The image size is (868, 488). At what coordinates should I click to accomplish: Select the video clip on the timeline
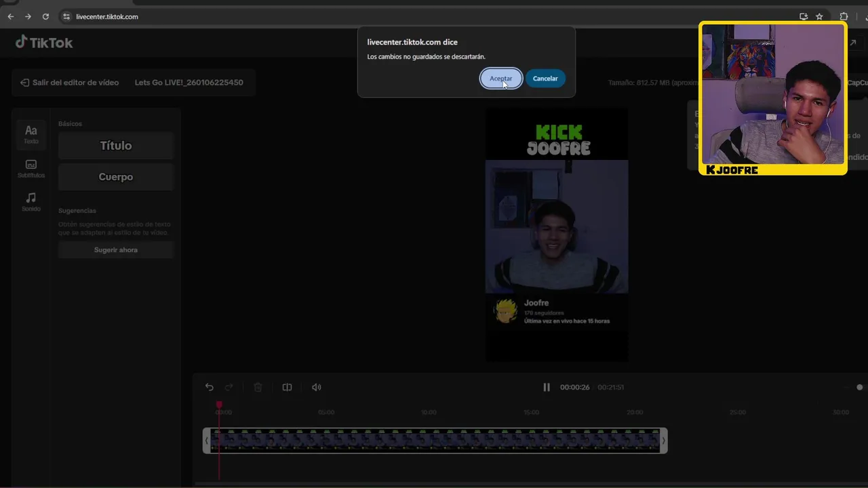[435, 441]
